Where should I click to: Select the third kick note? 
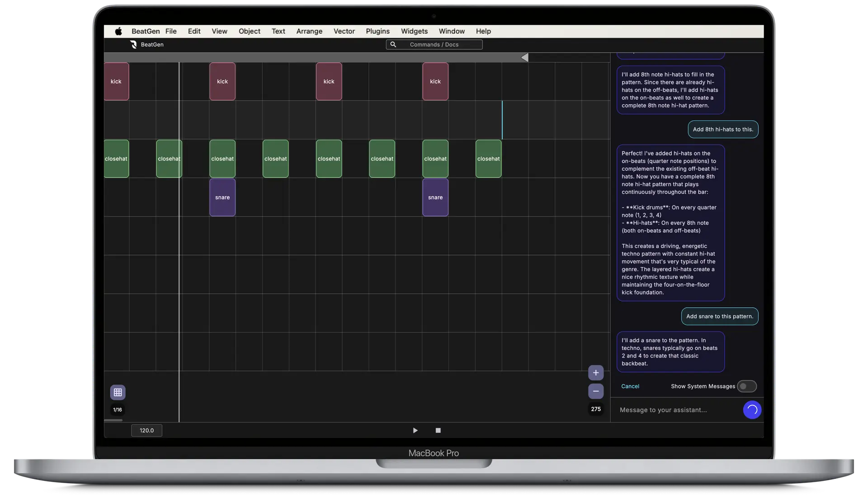coord(329,81)
